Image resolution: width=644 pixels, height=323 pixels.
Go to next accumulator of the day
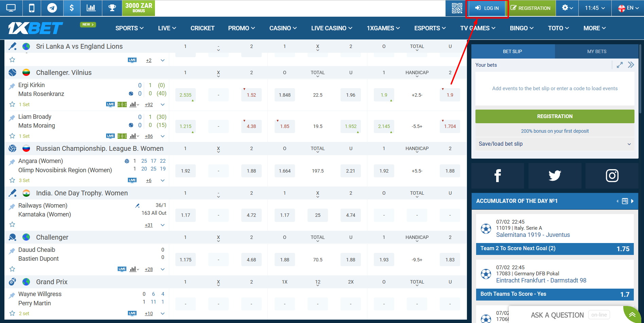632,201
